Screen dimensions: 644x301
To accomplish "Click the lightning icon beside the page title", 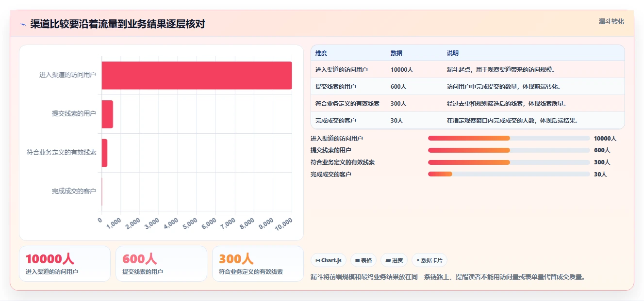I will [x=23, y=24].
